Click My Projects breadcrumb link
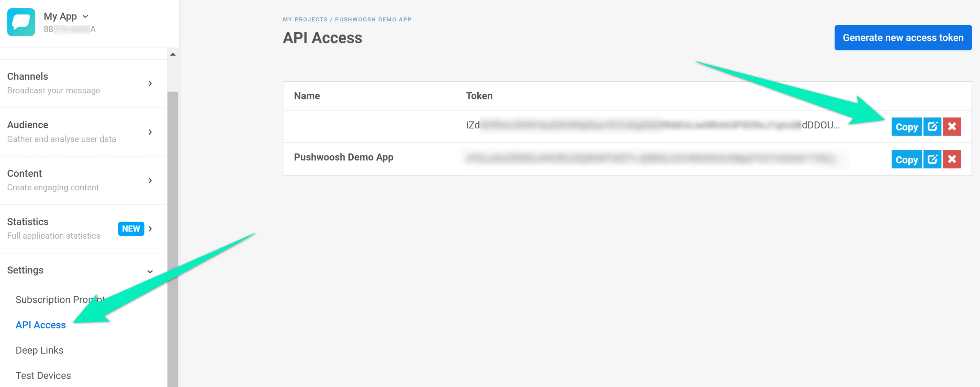 (305, 19)
